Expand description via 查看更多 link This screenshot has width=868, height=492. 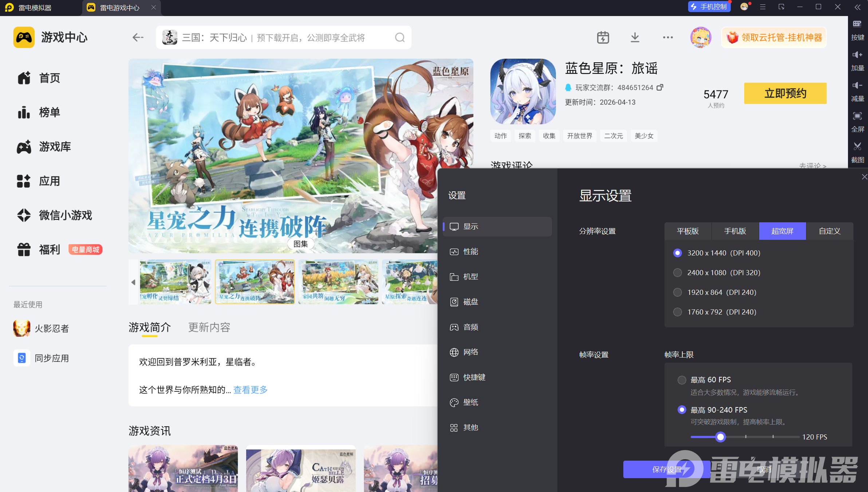[250, 390]
